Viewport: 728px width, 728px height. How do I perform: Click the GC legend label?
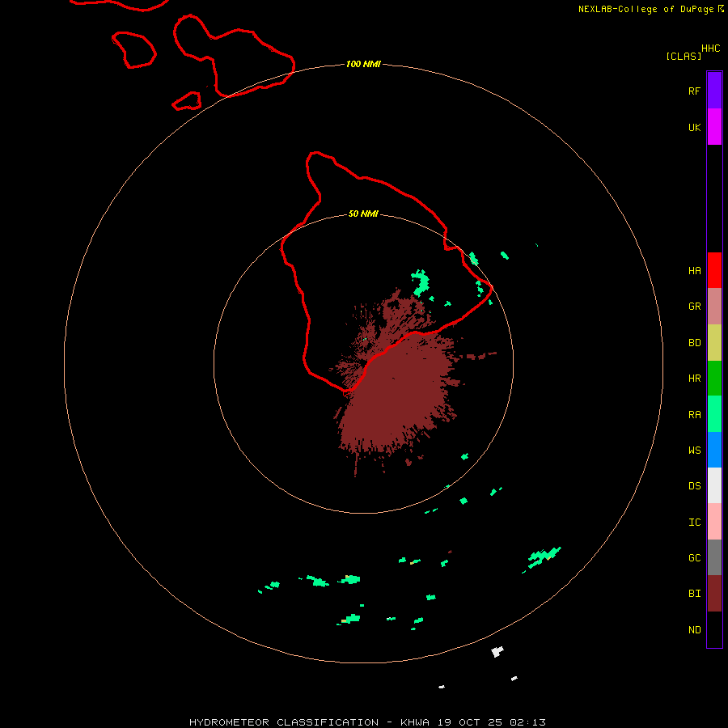[x=694, y=558]
